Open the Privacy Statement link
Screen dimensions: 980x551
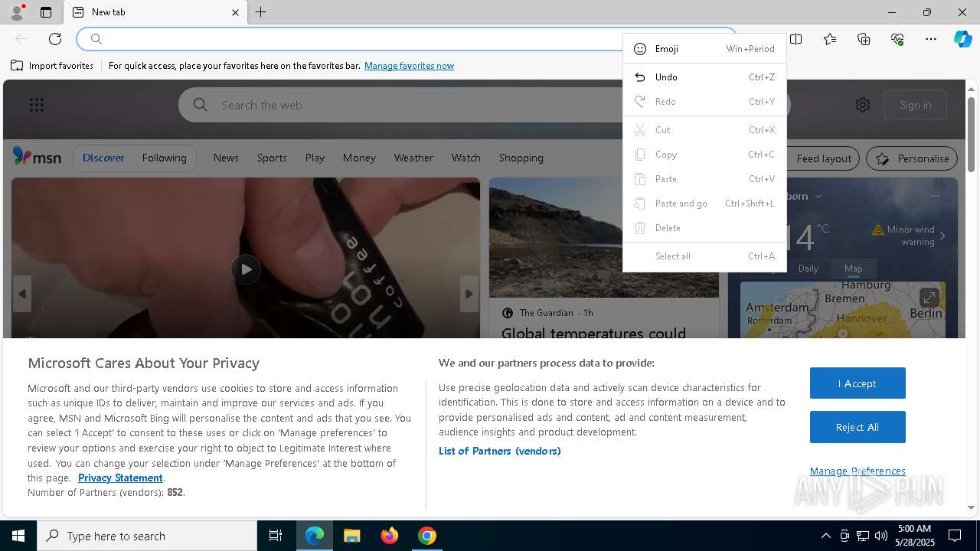pos(120,478)
